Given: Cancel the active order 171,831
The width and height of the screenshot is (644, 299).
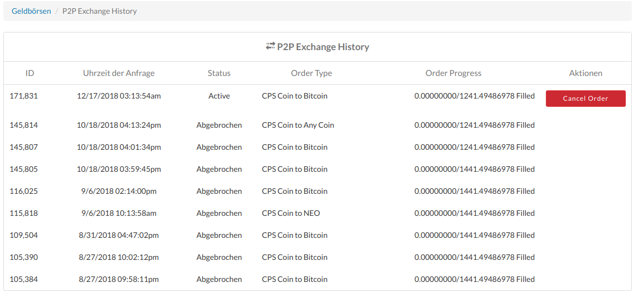Looking at the screenshot, I should click(x=585, y=99).
